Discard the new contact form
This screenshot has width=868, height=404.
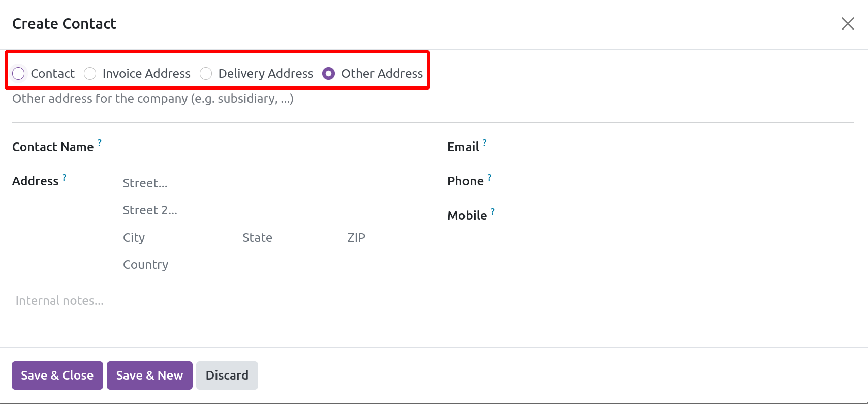click(x=227, y=376)
